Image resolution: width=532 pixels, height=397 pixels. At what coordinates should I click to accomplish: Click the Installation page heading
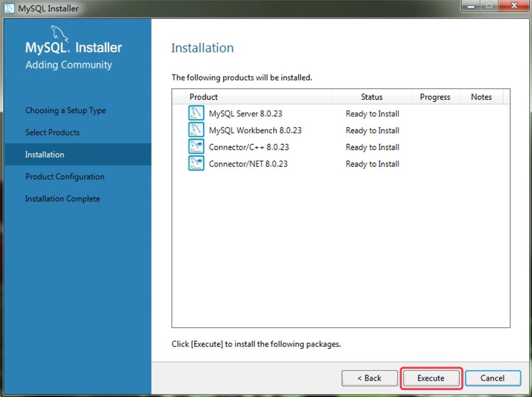[202, 48]
